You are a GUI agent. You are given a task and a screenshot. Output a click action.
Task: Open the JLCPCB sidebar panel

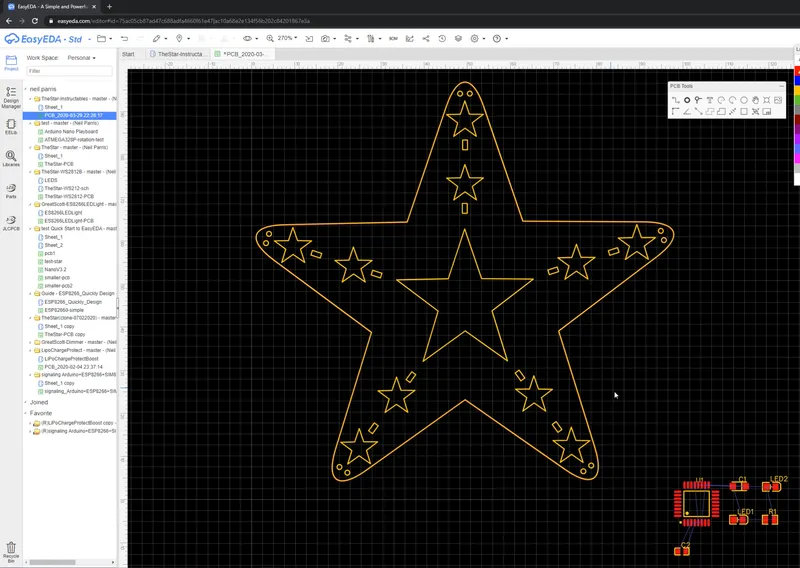pos(11,224)
